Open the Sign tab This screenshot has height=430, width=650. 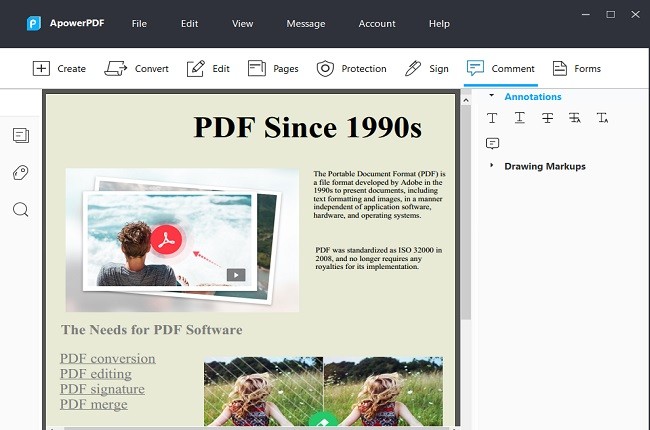(427, 68)
